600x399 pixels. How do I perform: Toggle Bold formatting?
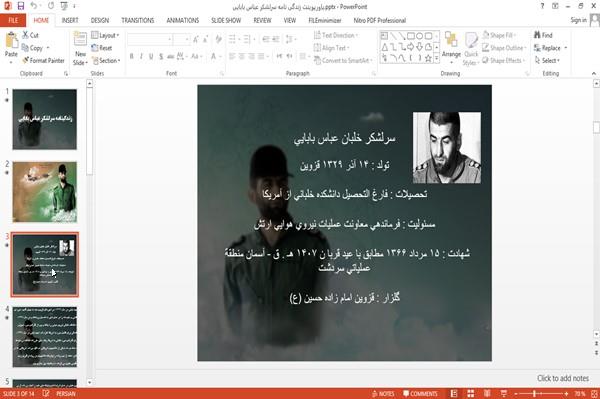[x=131, y=57]
